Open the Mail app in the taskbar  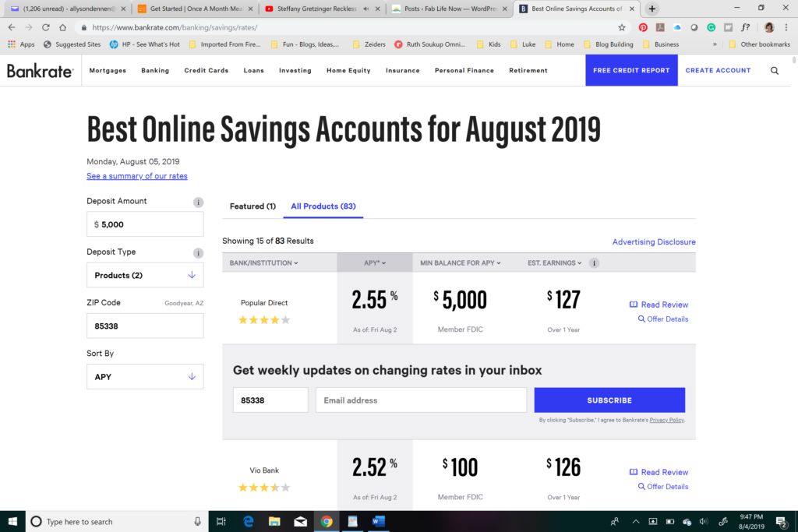click(300, 521)
